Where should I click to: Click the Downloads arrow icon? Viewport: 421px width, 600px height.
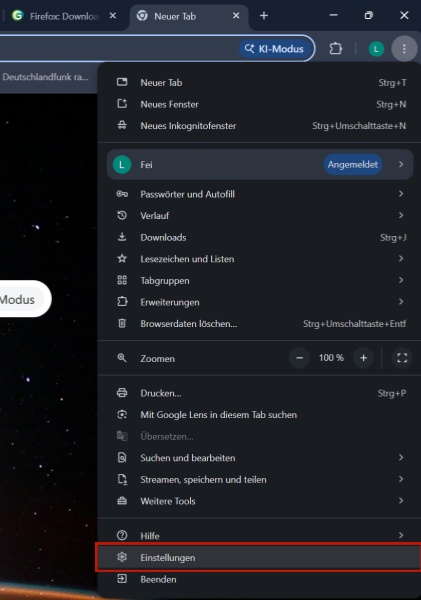pyautogui.click(x=122, y=237)
